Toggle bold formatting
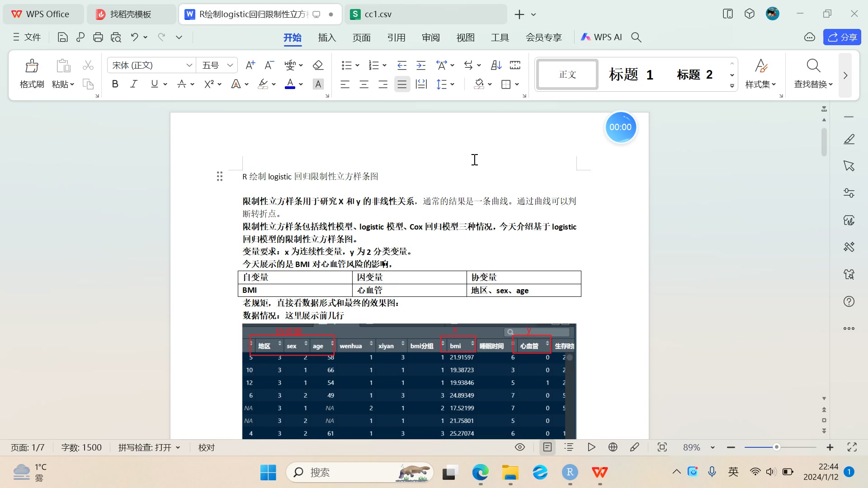Screen dimensions: 868x488 pyautogui.click(x=115, y=84)
